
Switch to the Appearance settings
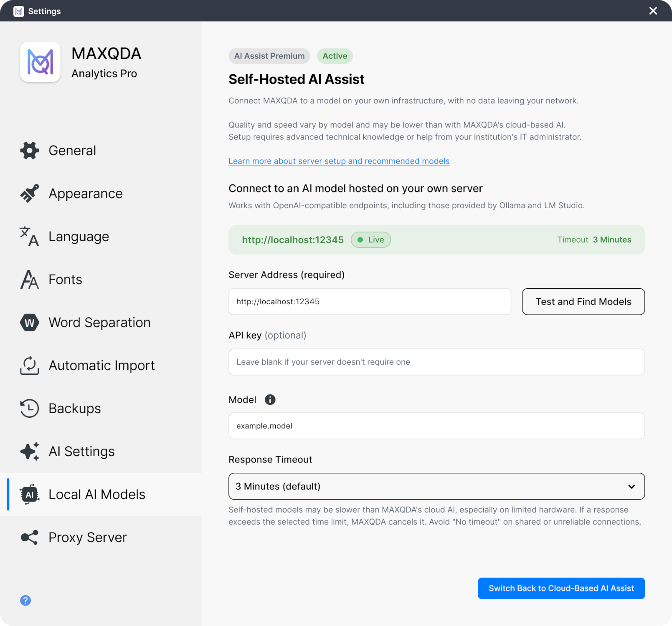coord(101,194)
